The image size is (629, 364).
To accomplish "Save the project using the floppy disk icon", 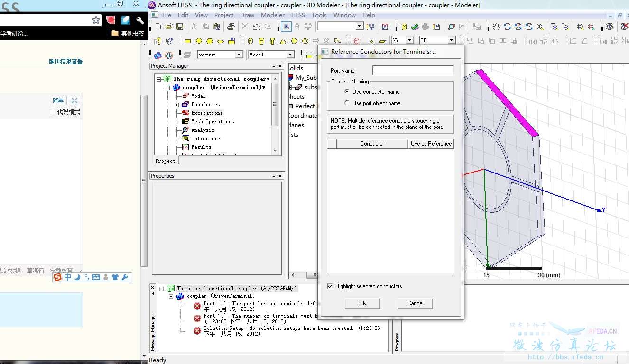I will click(x=180, y=27).
